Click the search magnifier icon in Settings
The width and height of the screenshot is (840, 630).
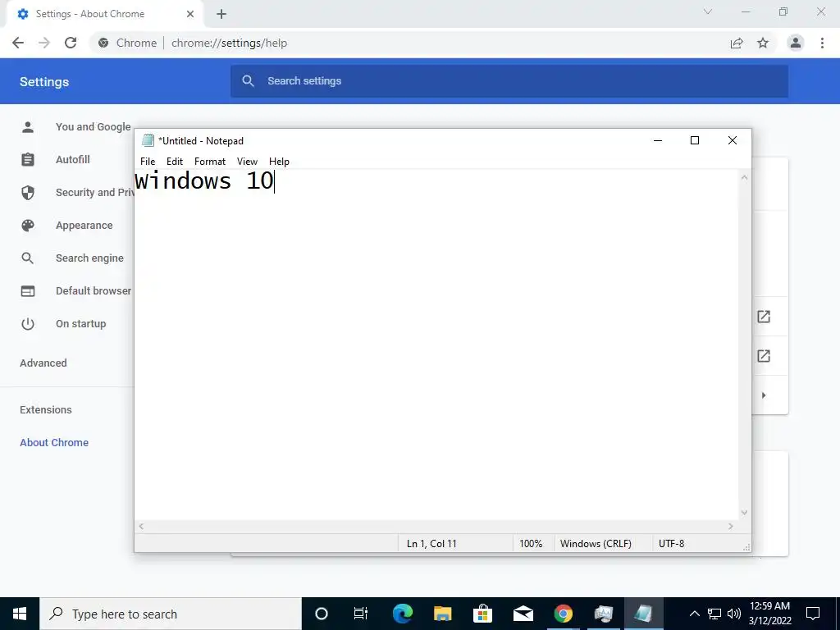coord(248,81)
